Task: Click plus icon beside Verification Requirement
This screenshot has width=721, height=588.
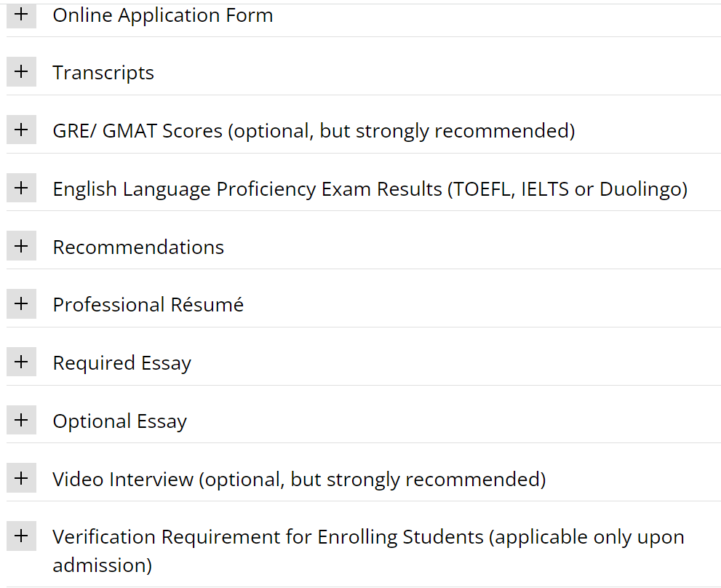Action: [x=21, y=537]
